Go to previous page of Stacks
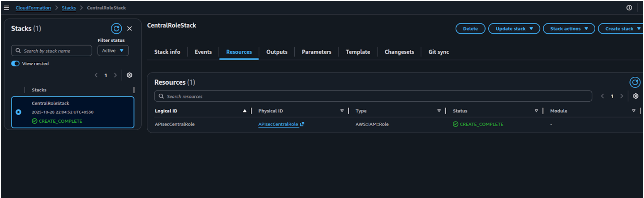The image size is (644, 198). coord(96,75)
